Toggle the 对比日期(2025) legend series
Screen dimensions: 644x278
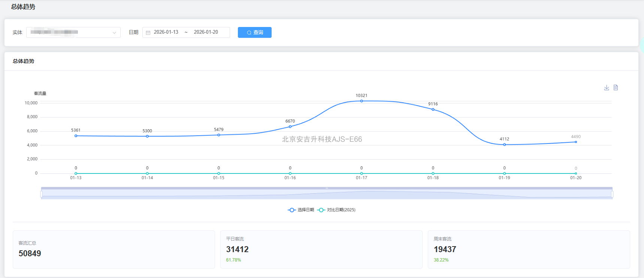(336, 210)
